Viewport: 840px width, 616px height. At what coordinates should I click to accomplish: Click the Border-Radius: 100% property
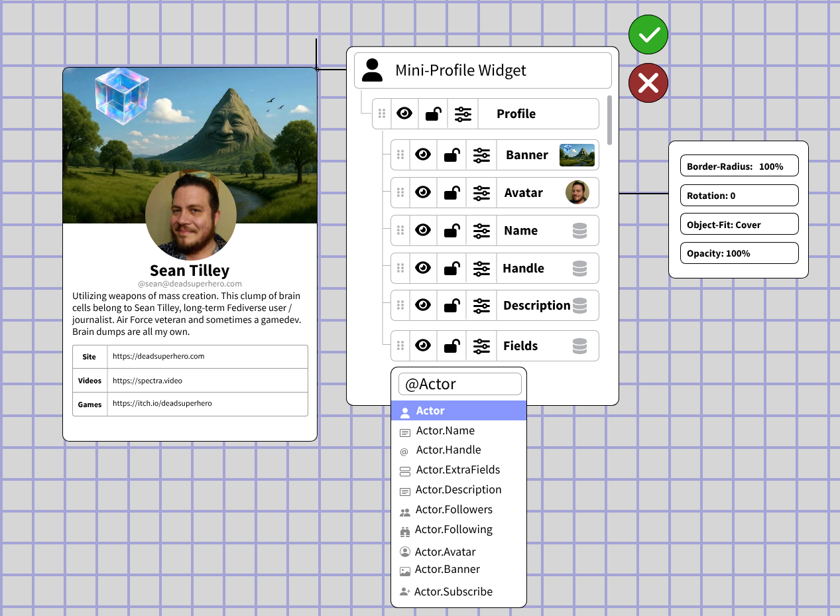coord(739,166)
